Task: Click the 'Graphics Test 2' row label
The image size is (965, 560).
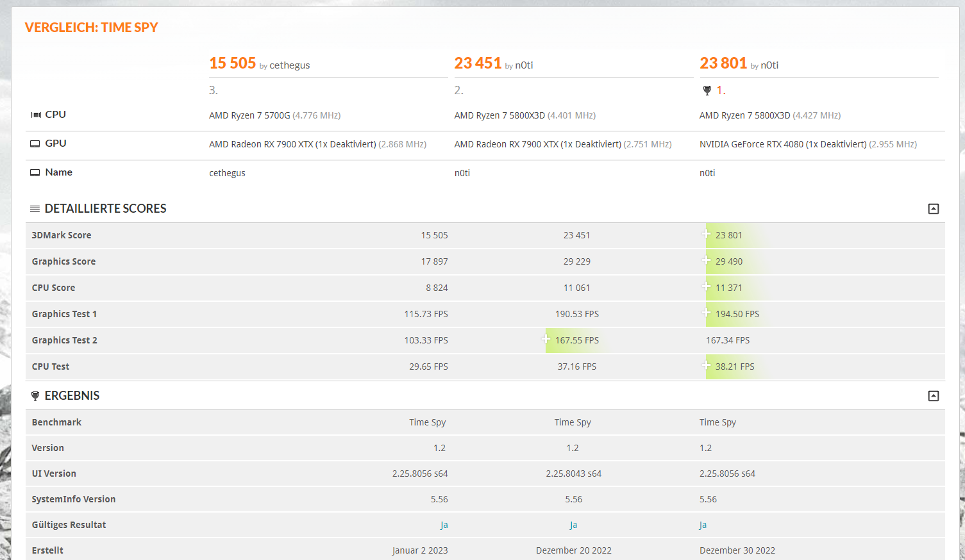Action: pyautogui.click(x=65, y=340)
